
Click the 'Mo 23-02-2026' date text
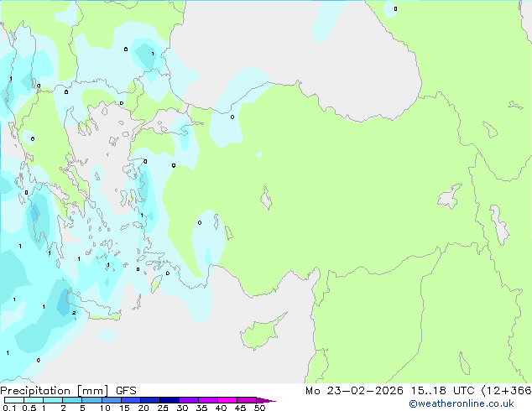click(354, 391)
